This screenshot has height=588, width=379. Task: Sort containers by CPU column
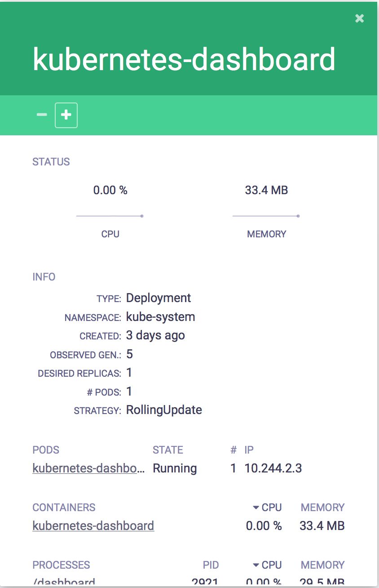pos(267,508)
